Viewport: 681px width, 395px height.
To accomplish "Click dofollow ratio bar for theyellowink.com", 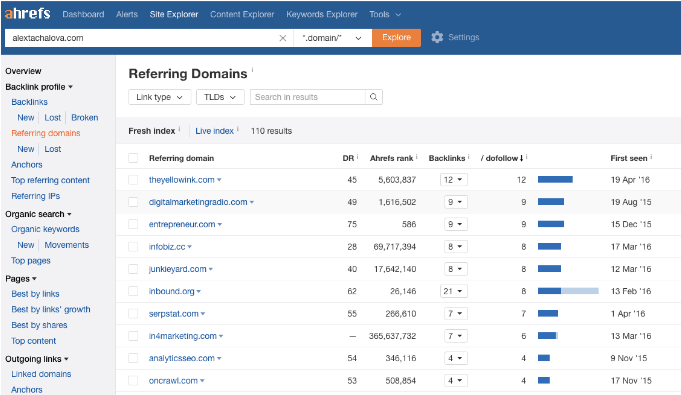I will pyautogui.click(x=555, y=179).
